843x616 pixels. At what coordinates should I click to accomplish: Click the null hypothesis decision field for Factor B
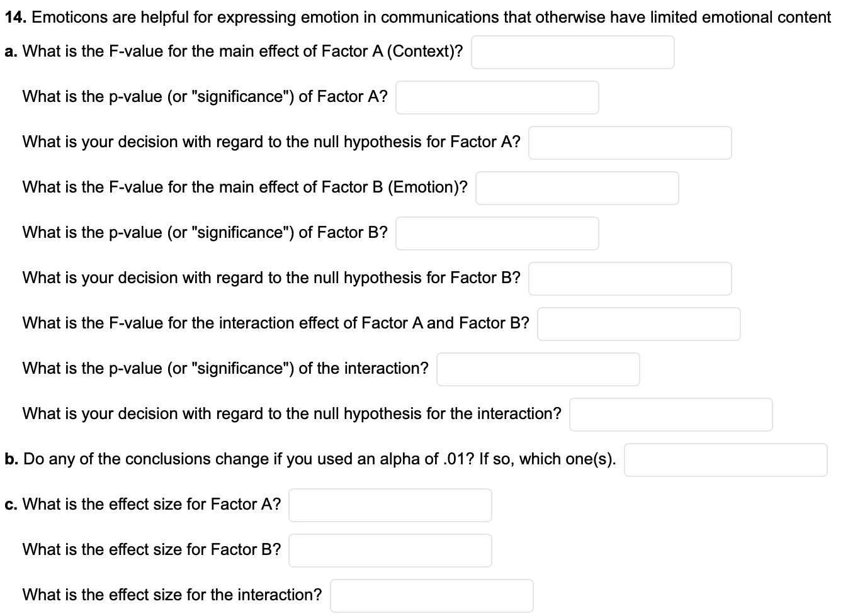(630, 278)
